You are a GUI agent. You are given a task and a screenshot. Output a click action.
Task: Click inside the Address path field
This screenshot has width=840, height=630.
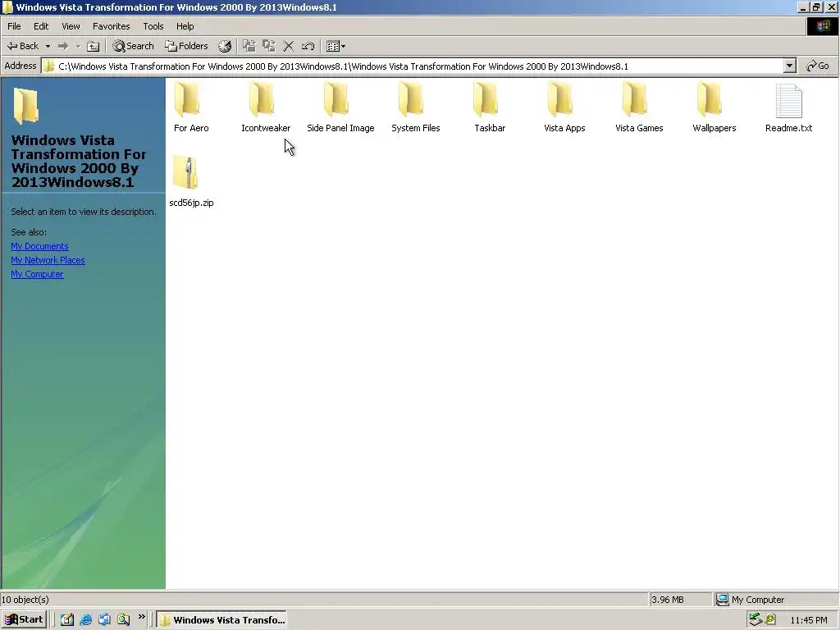(413, 66)
